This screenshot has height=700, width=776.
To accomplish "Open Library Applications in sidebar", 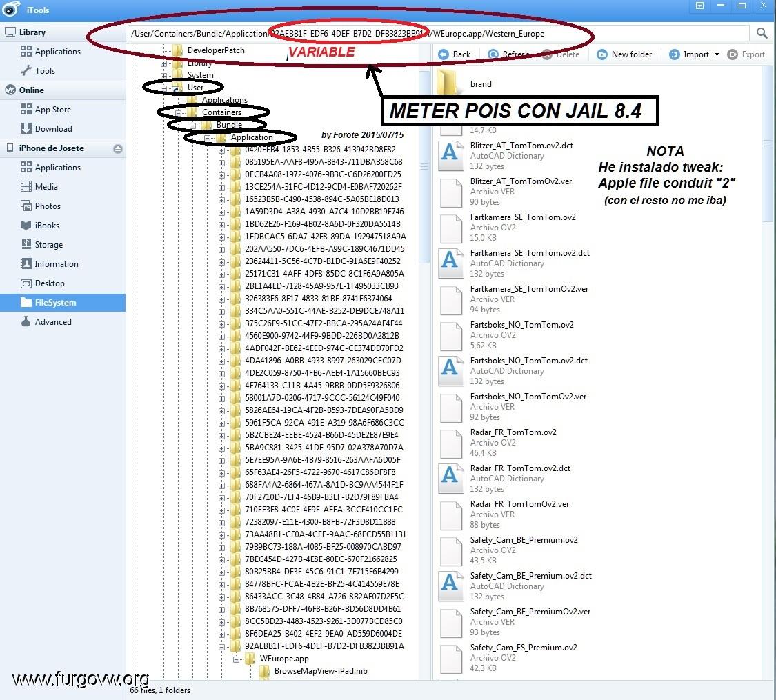I will tap(57, 52).
